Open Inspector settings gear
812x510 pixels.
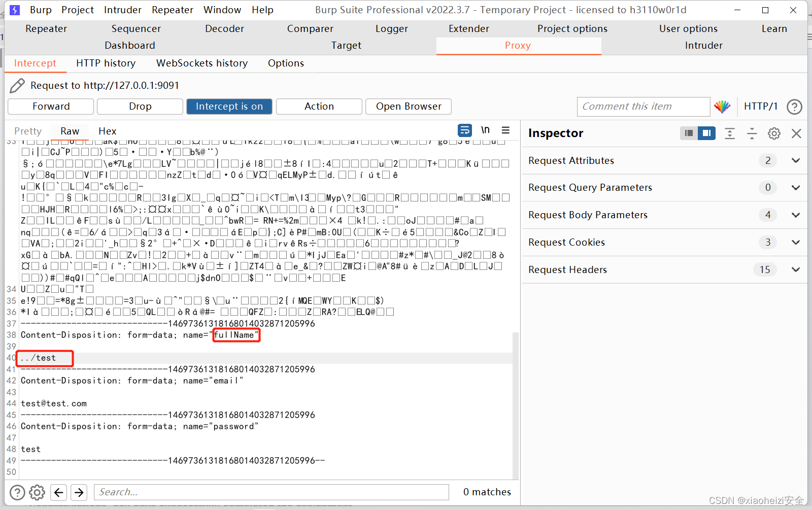[x=774, y=133]
